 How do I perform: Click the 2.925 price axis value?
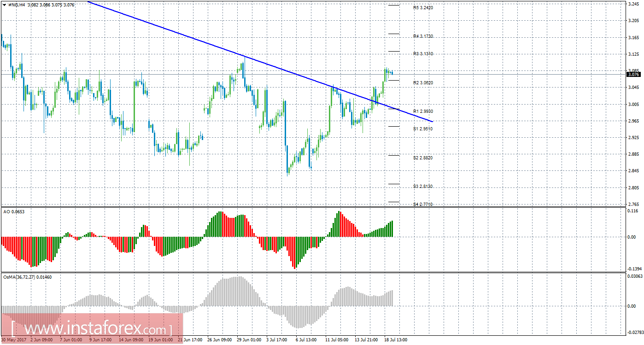pyautogui.click(x=633, y=138)
